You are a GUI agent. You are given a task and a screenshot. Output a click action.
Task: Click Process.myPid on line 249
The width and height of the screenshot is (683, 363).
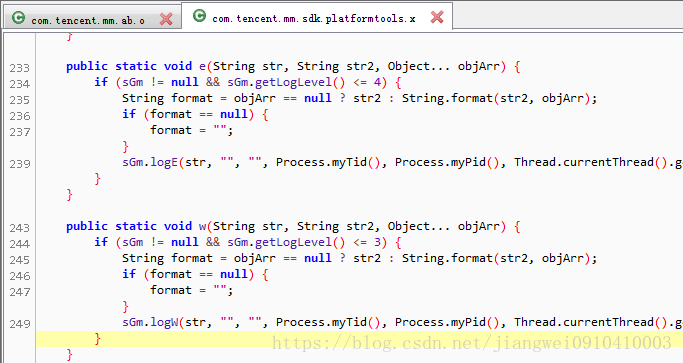tap(440, 322)
